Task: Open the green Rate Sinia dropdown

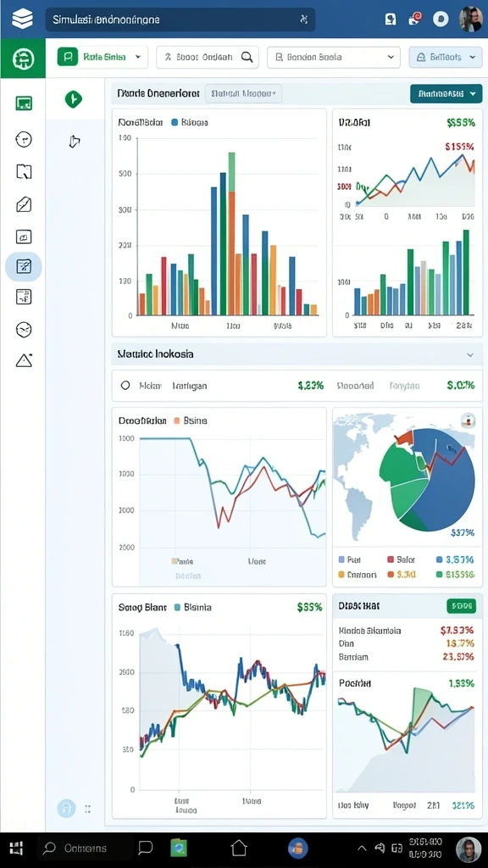Action: [103, 57]
